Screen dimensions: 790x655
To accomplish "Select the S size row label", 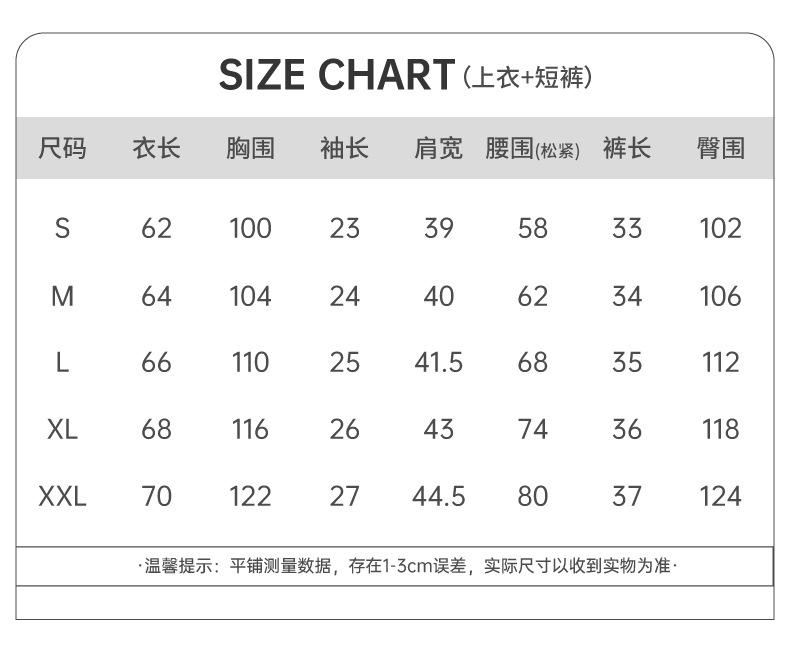I will 62,229.
